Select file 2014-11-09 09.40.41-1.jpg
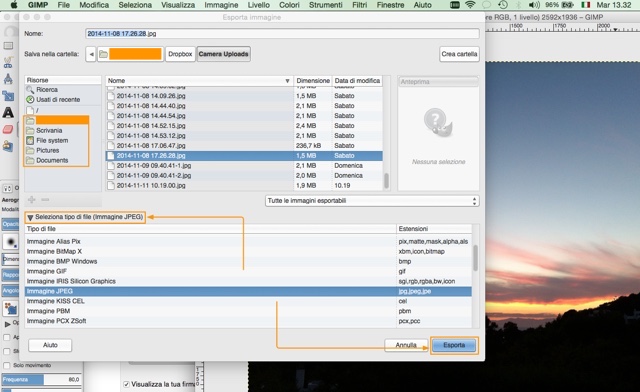The height and width of the screenshot is (392, 640). click(244, 166)
